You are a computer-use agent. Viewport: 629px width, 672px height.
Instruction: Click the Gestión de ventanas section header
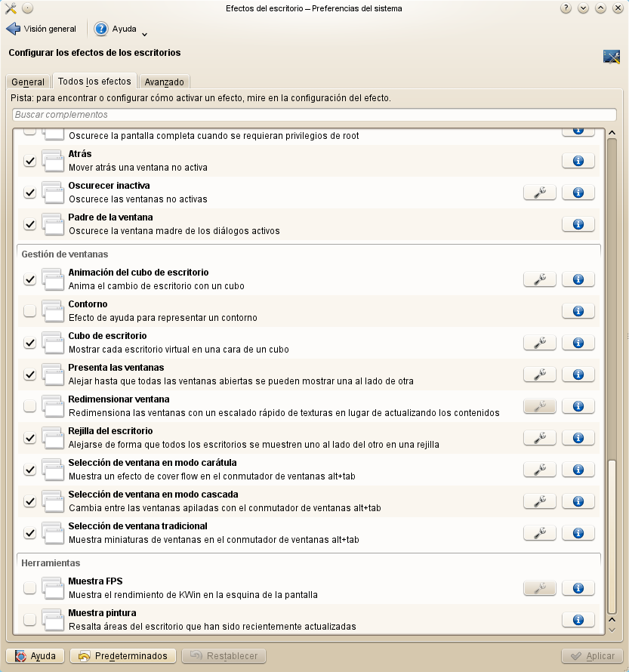click(65, 254)
